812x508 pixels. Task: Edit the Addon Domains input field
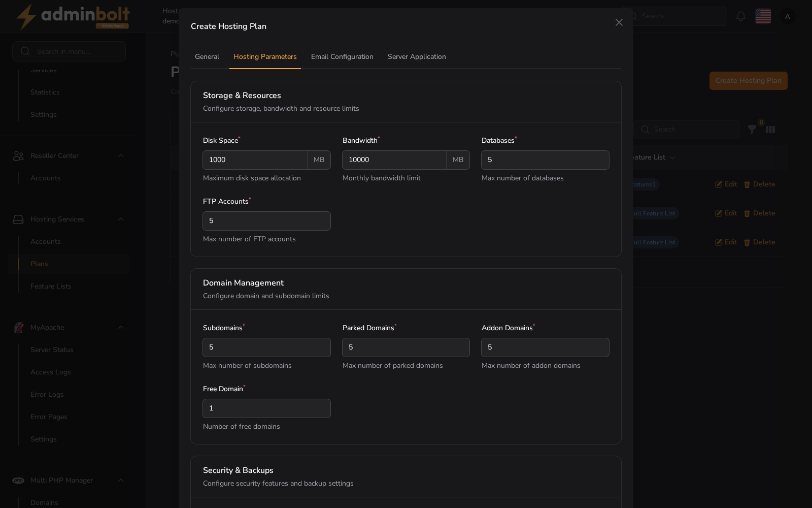(545, 347)
